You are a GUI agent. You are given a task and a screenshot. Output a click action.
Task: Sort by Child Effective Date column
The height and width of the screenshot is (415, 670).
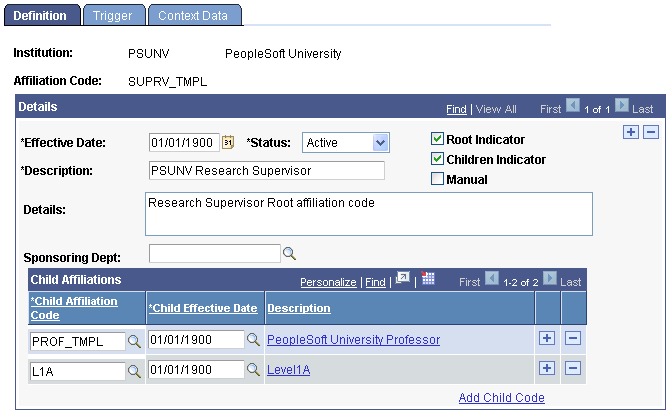[203, 308]
